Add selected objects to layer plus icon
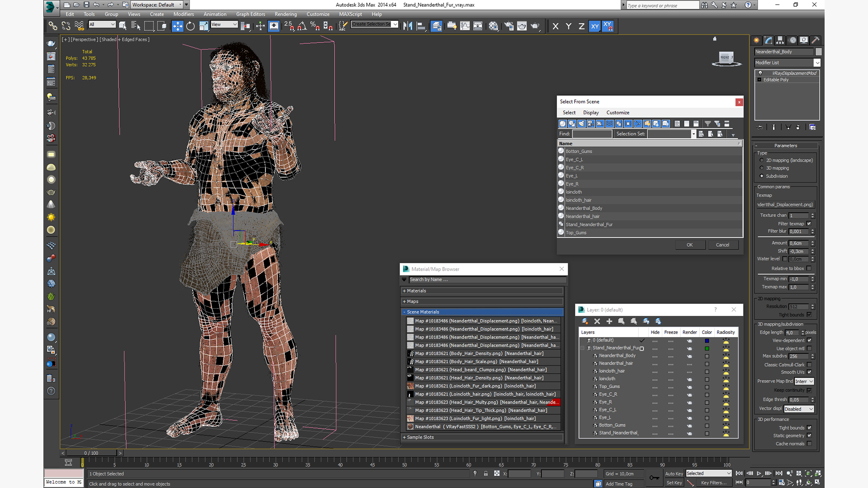 click(x=609, y=321)
